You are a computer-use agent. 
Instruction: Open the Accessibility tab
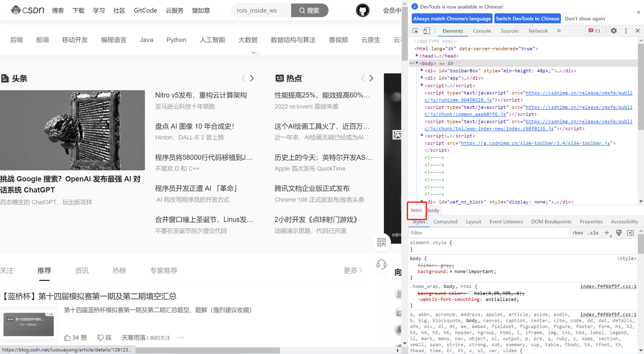pos(624,222)
